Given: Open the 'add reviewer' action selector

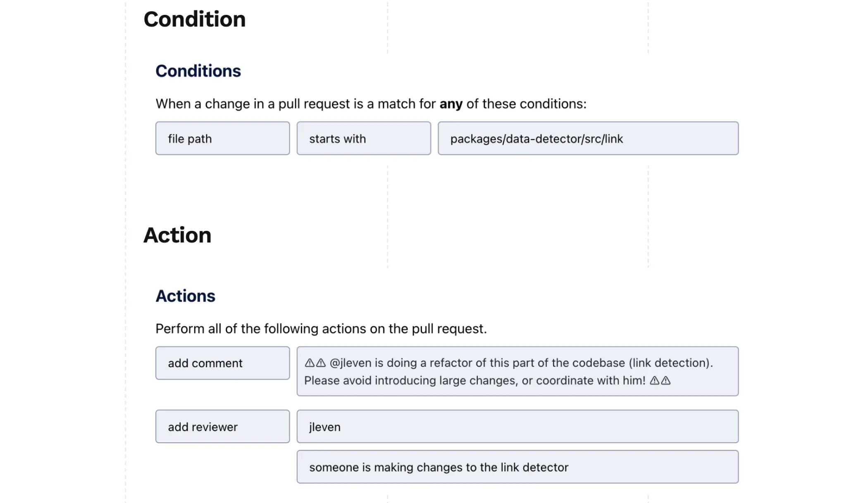Looking at the screenshot, I should [222, 427].
